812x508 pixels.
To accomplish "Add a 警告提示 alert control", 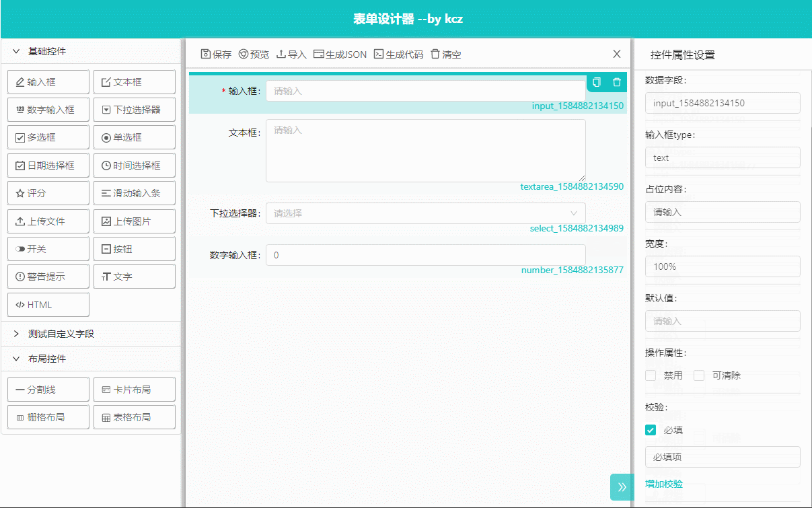I will [x=48, y=276].
